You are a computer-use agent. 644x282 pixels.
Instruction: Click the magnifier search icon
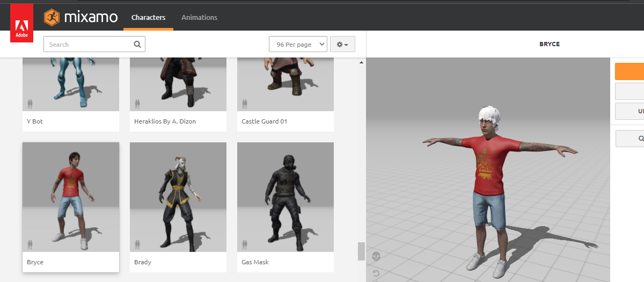click(137, 44)
